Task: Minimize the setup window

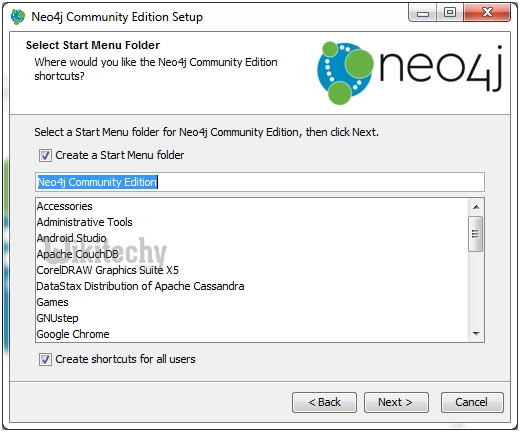Action: pyautogui.click(x=423, y=13)
